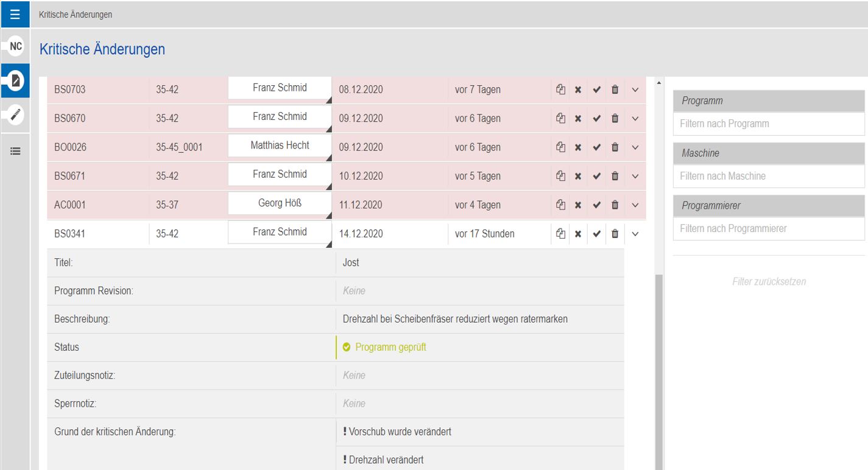Image resolution: width=868 pixels, height=470 pixels.
Task: Click the Filtern nach Programmierer field
Action: click(769, 229)
